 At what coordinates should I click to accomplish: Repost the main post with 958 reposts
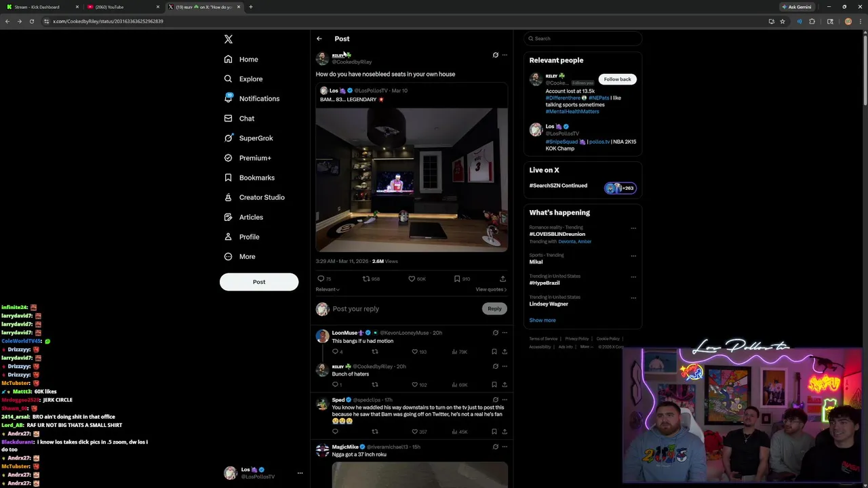(371, 279)
